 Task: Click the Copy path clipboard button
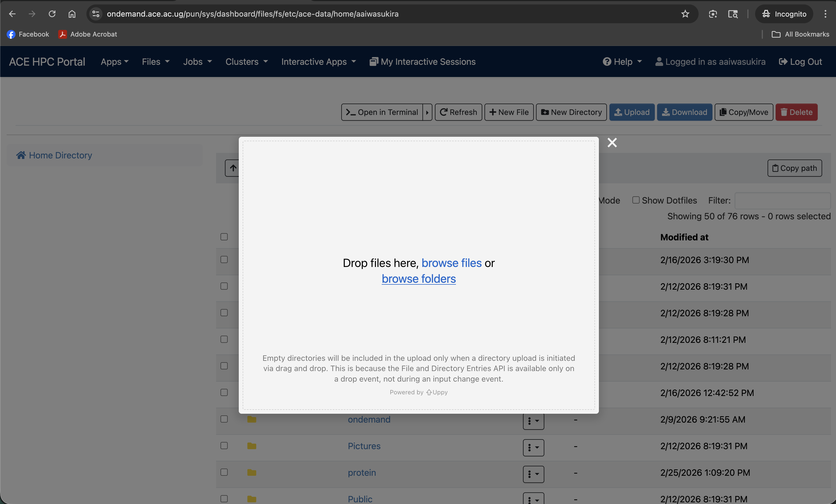794,168
